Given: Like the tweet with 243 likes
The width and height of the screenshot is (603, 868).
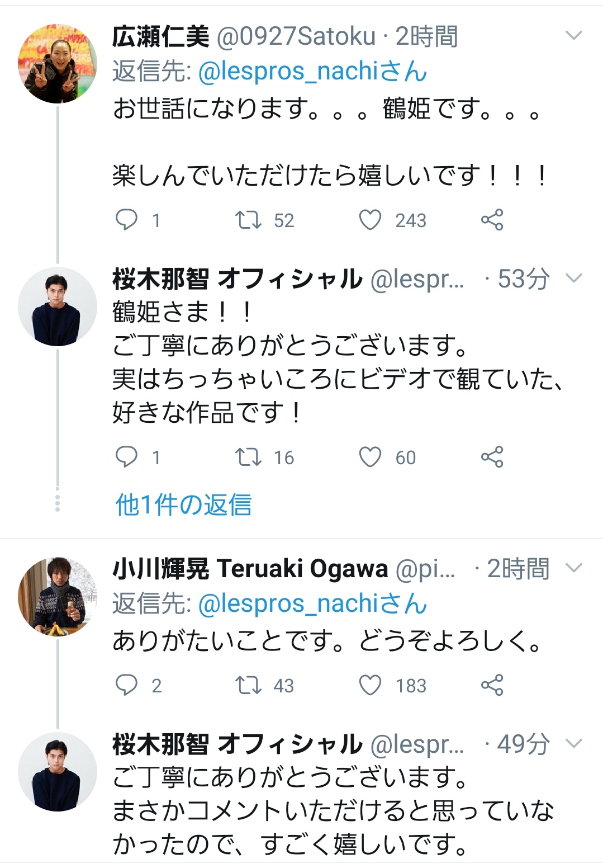Looking at the screenshot, I should coord(370,220).
